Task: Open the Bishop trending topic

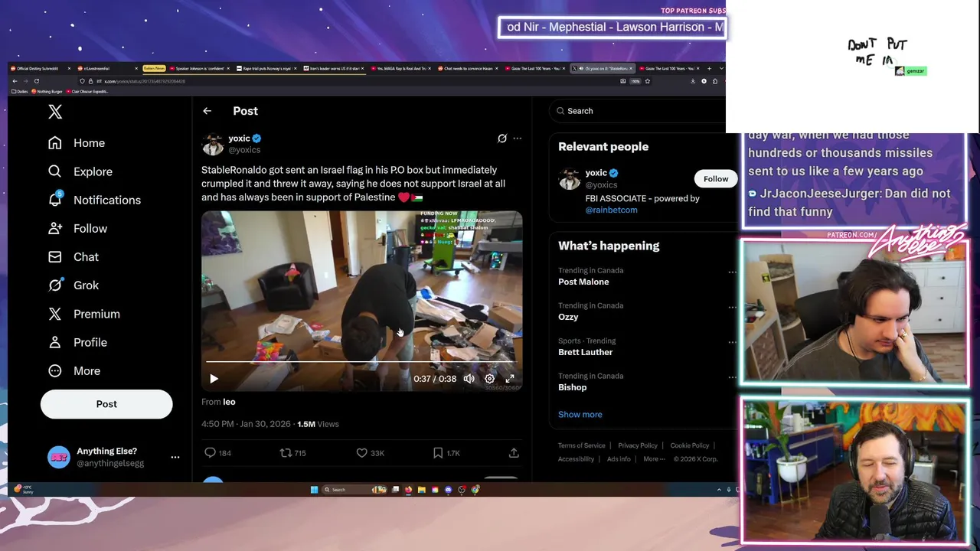Action: click(572, 387)
